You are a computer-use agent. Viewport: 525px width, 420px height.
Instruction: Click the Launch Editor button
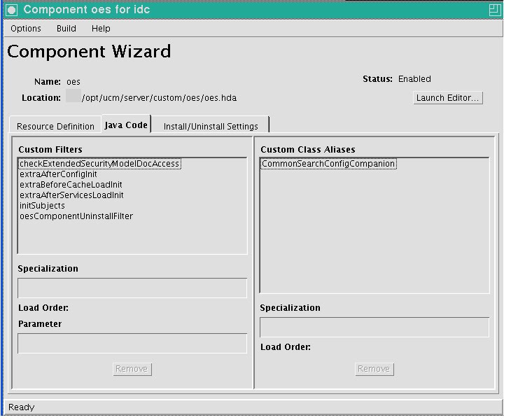click(448, 98)
